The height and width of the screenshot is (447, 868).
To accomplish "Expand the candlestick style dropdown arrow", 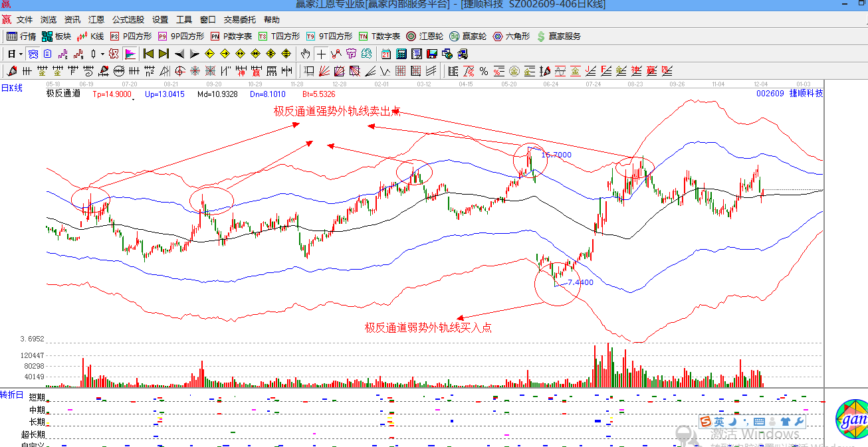I will [x=102, y=54].
